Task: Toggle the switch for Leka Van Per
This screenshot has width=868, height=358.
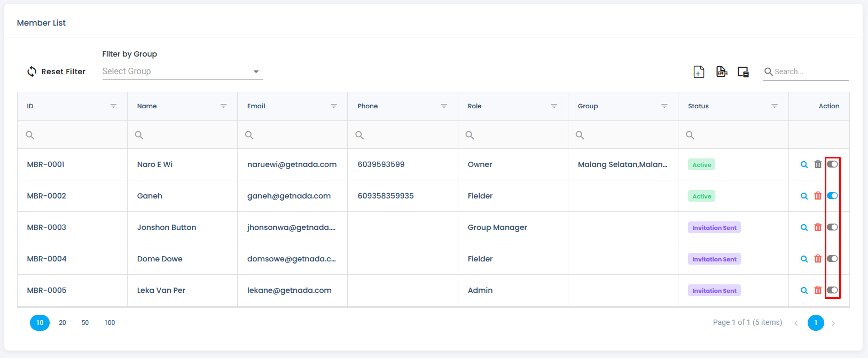Action: [832, 290]
